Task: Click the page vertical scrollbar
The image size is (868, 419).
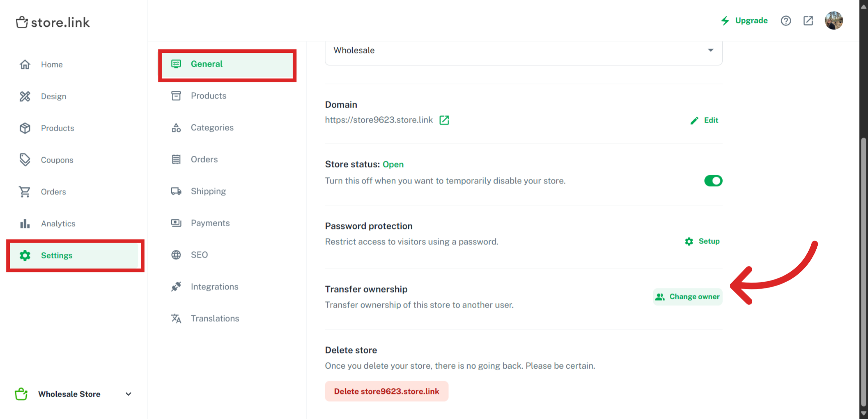Action: [864, 271]
